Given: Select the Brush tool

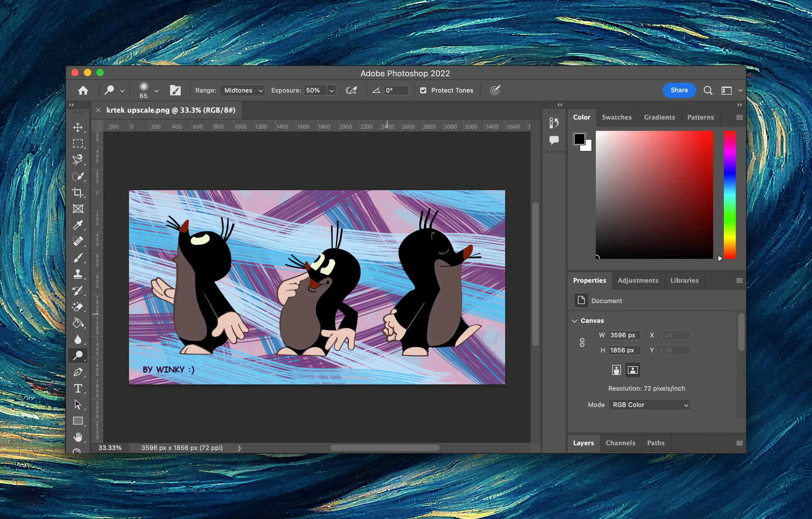Looking at the screenshot, I should pyautogui.click(x=78, y=258).
